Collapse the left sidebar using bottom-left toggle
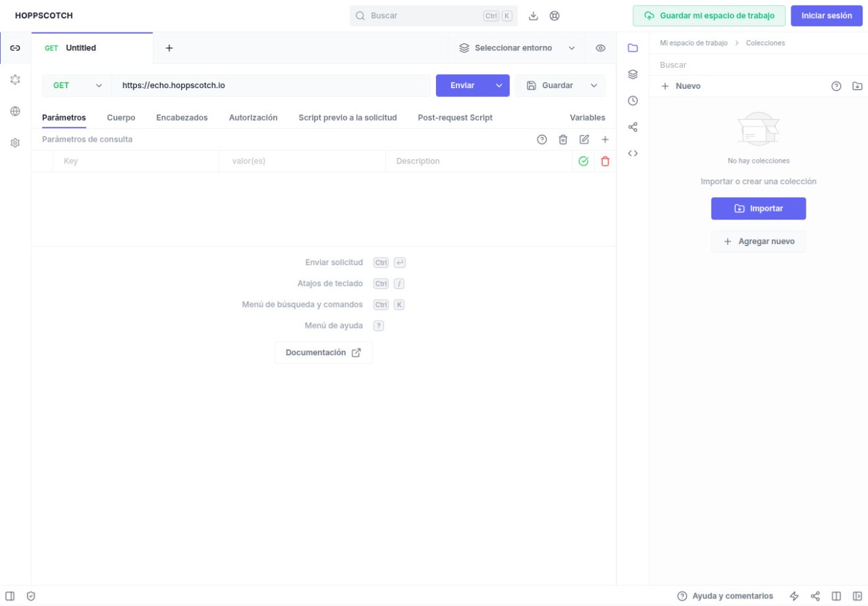Image resolution: width=868 pixels, height=606 pixels. (x=10, y=596)
